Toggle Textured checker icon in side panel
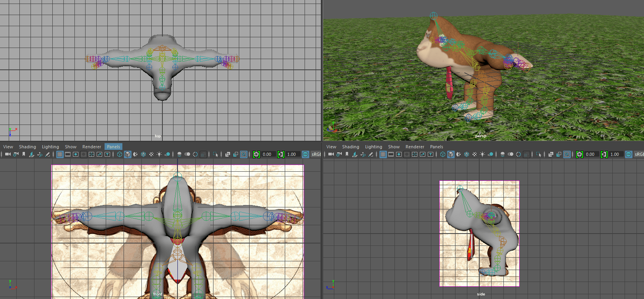644x299 pixels. 474,154
